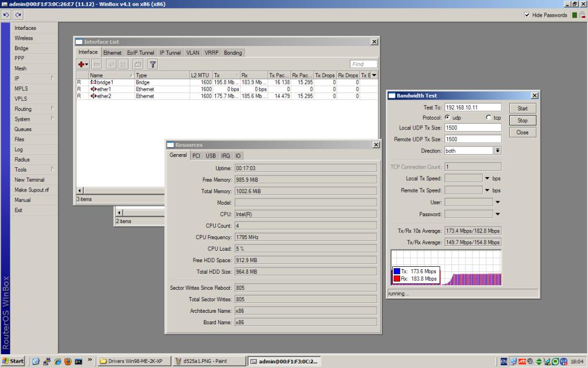The height and width of the screenshot is (368, 588).
Task: Click the redo arrow in WinBox toolbar
Action: pyautogui.click(x=18, y=14)
